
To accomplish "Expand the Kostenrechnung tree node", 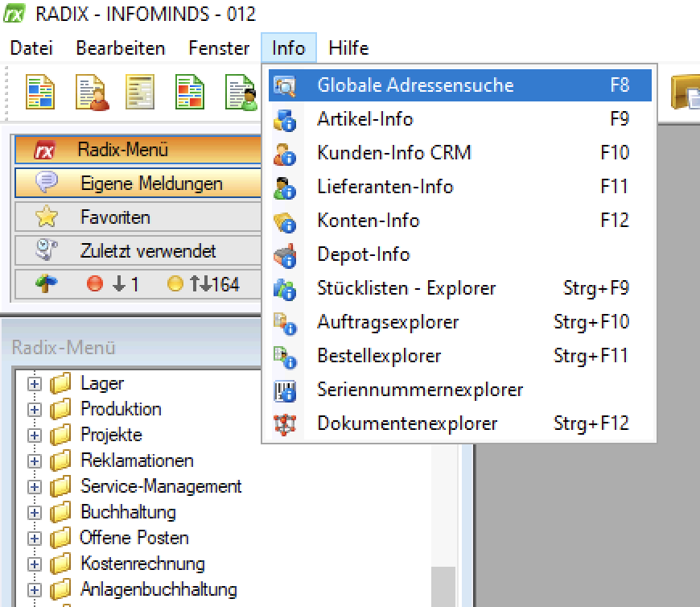I will tap(35, 564).
